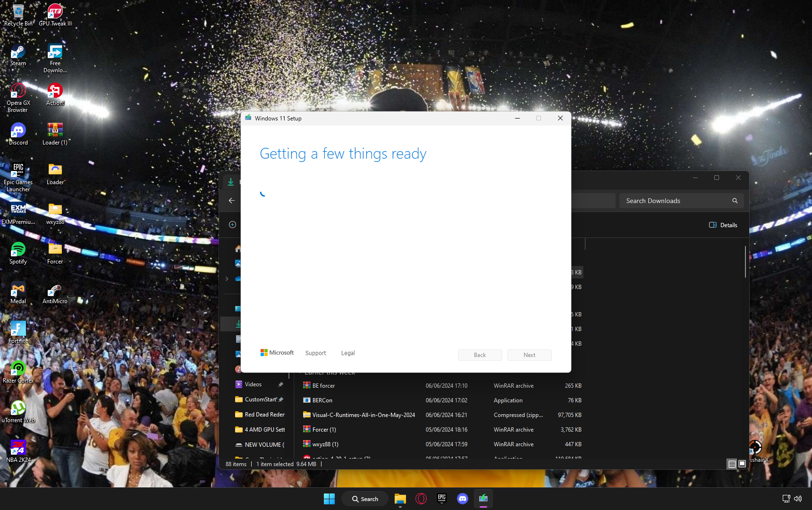
Task: Open EXMPremium tweaks desktop icon
Action: pyautogui.click(x=18, y=213)
